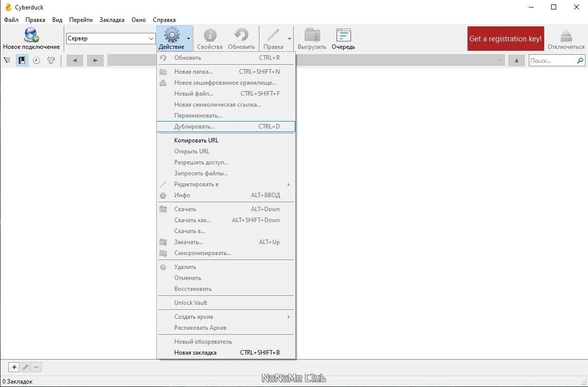Image resolution: width=588 pixels, height=387 pixels.
Task: Open the path bar dropdown chevron
Action: coord(500,60)
